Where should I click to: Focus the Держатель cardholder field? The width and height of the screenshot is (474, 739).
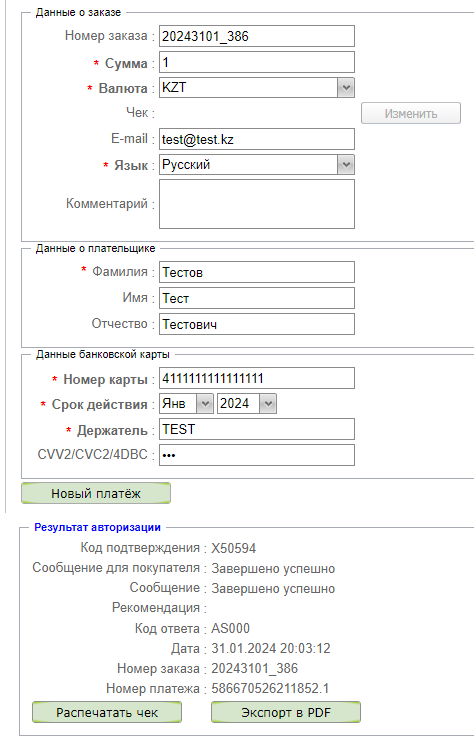pyautogui.click(x=257, y=429)
